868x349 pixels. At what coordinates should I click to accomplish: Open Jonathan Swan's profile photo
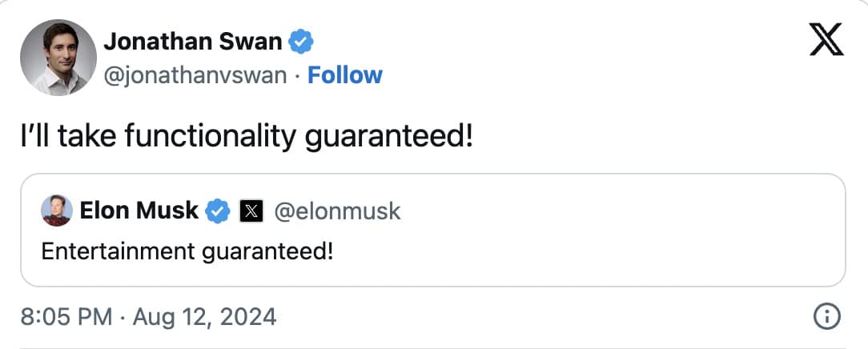55,58
